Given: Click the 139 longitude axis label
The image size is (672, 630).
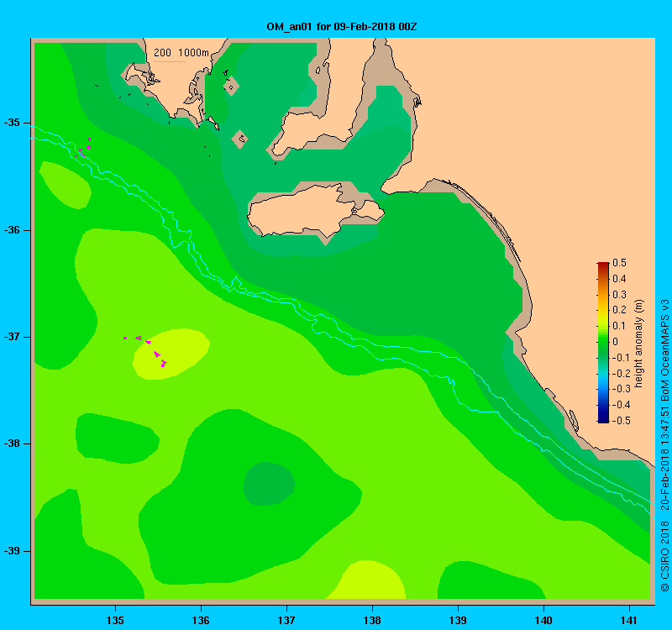Looking at the screenshot, I should pyautogui.click(x=458, y=621).
